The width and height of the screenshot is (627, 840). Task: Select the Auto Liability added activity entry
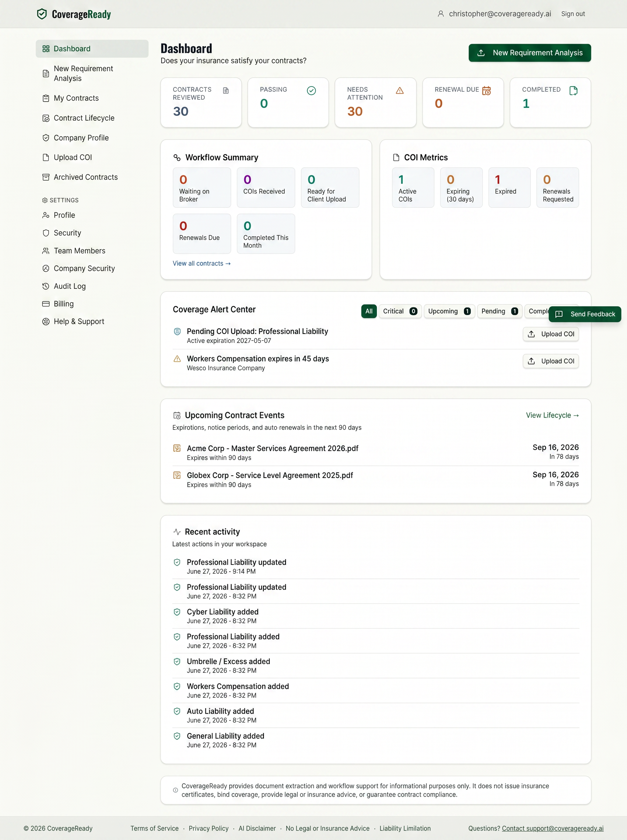(376, 715)
